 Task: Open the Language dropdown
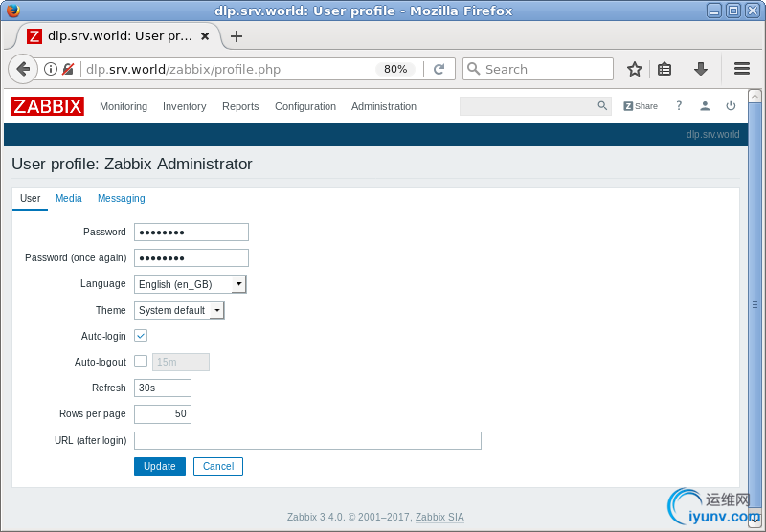point(190,284)
